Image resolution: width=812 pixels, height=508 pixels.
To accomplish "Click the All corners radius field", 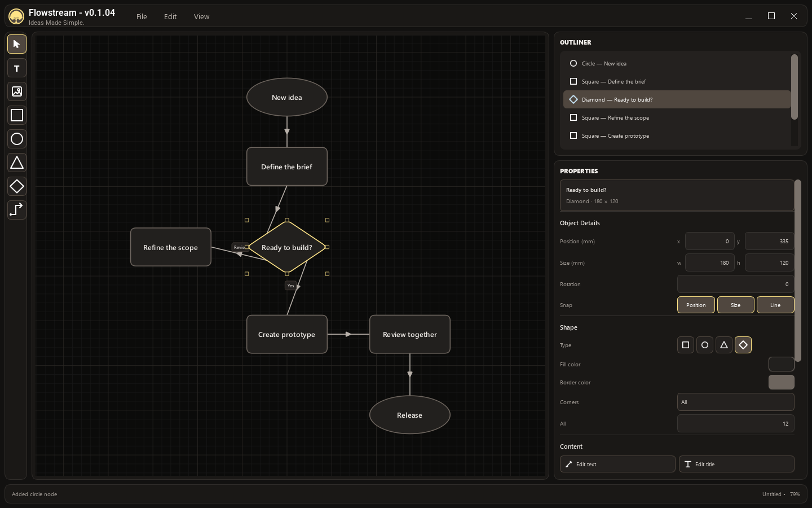I will [736, 423].
